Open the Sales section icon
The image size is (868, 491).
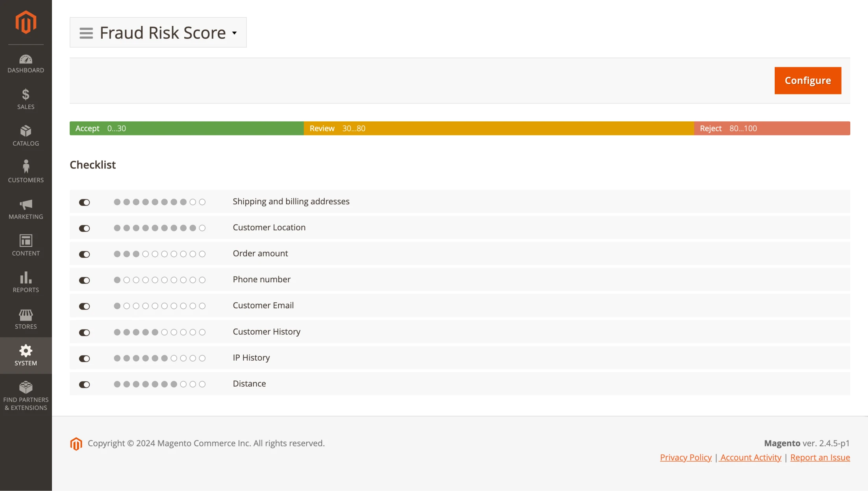(26, 95)
